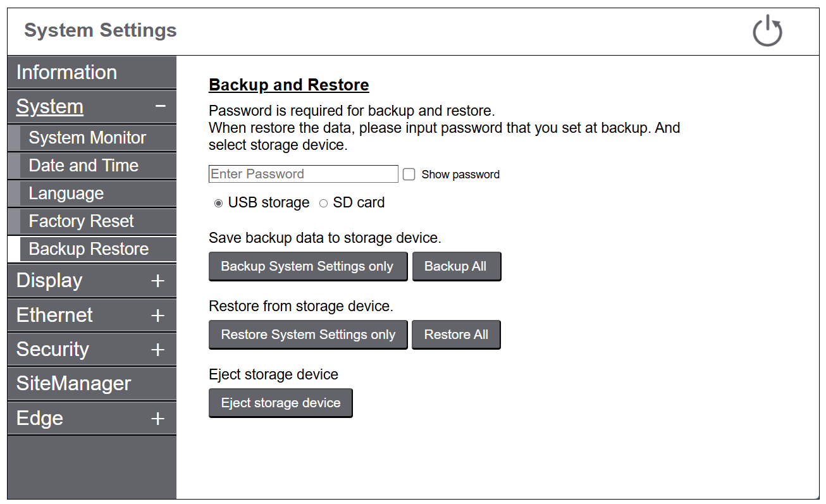Viewport: 826px width, 504px height.
Task: Open the SiteManager menu item
Action: 73,384
